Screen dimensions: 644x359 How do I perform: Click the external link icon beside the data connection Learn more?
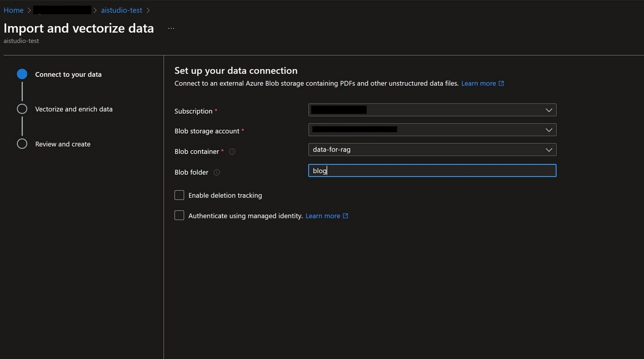501,84
